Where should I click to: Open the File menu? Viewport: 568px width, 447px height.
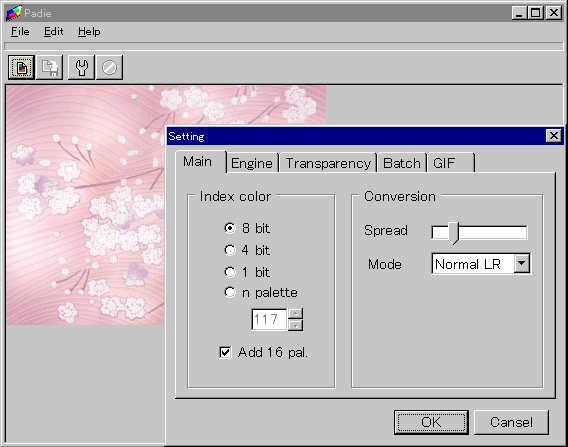(x=20, y=32)
